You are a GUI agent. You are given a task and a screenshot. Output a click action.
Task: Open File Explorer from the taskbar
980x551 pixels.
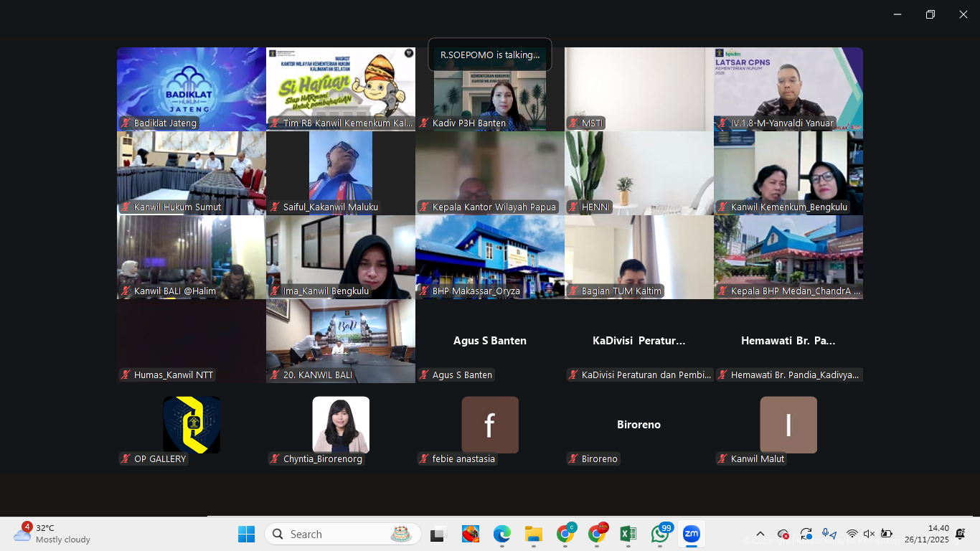click(x=533, y=534)
